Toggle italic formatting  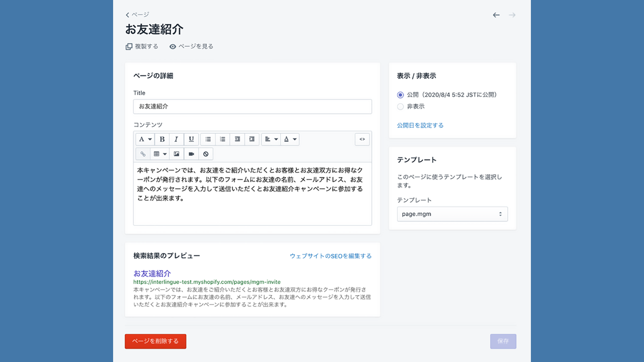pyautogui.click(x=176, y=139)
